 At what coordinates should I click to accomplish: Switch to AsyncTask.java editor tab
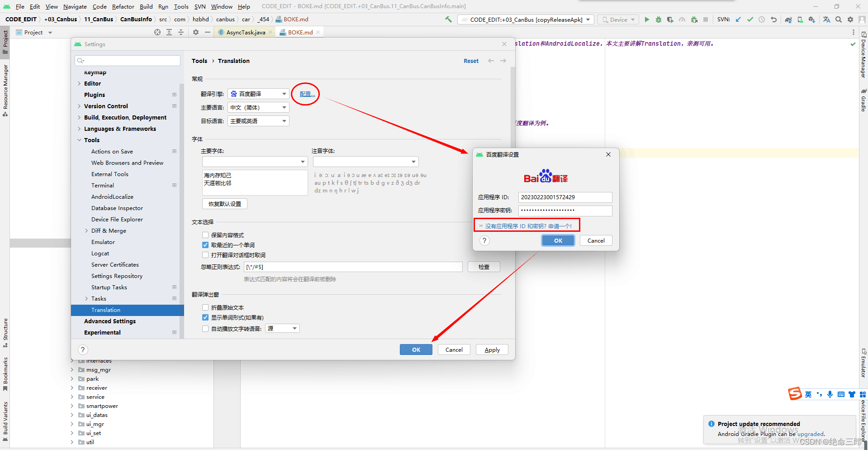pyautogui.click(x=245, y=32)
